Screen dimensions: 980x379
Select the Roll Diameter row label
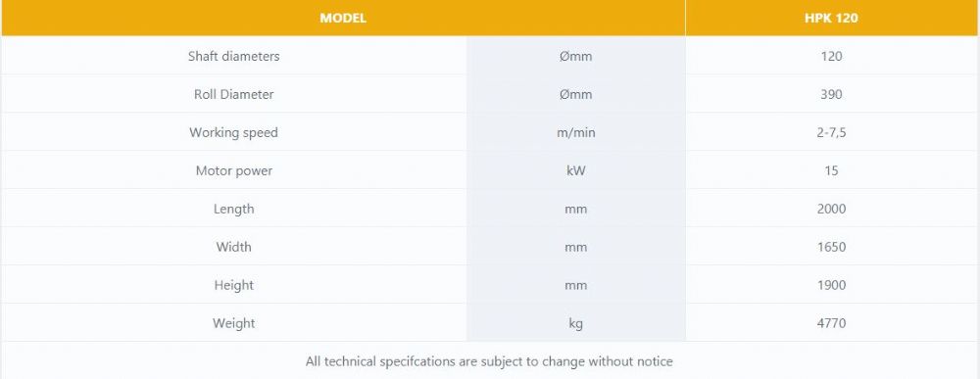(x=234, y=94)
